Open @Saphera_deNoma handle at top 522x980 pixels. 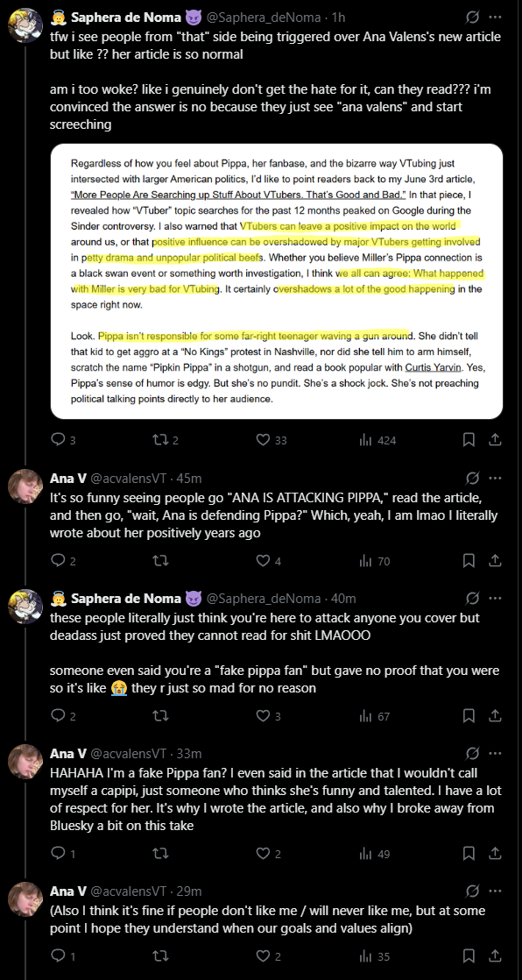pyautogui.click(x=264, y=18)
